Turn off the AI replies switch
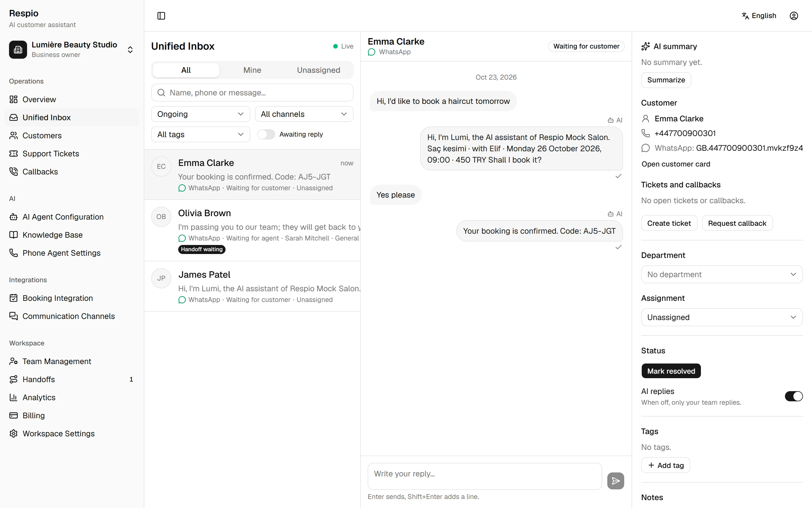 point(794,397)
